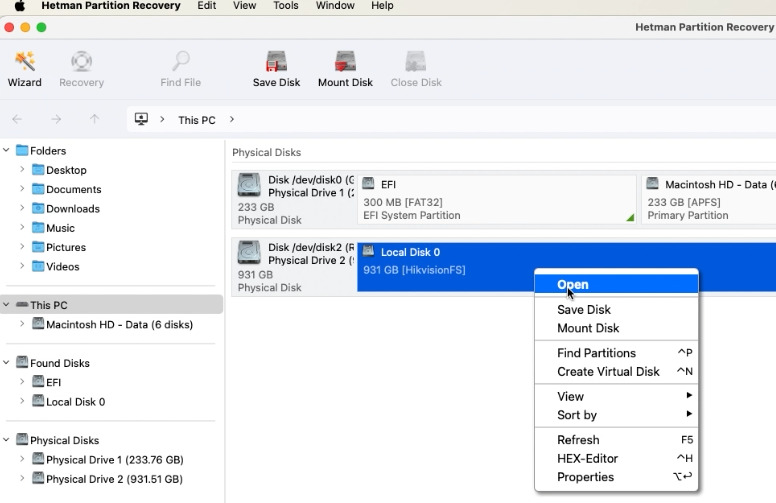
Task: Open the Window menu in menu bar
Action: (x=335, y=5)
